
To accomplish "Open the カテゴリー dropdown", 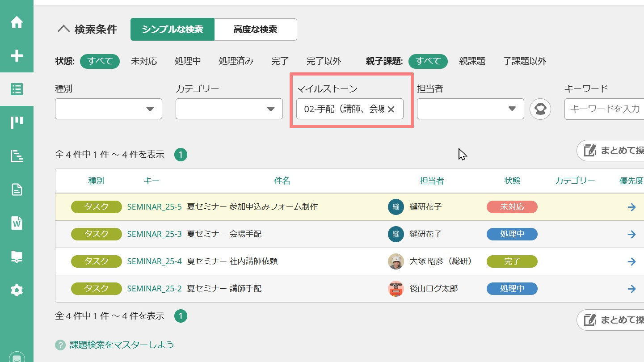I will tap(229, 109).
